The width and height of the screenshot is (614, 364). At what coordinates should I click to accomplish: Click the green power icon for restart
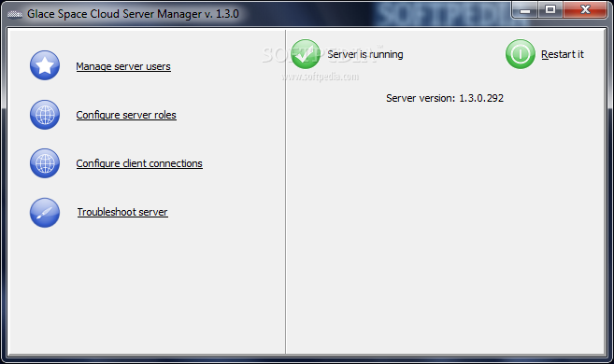tap(520, 54)
